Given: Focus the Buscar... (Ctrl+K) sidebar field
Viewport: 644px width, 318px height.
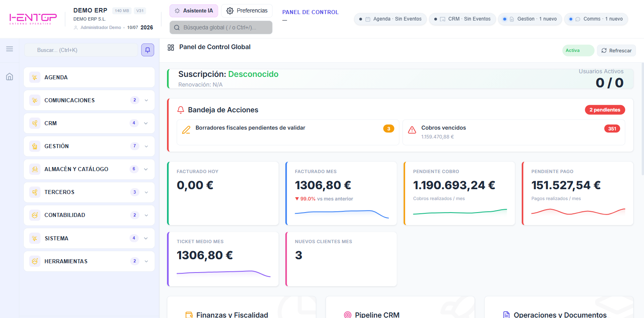Looking at the screenshot, I should coord(81,50).
